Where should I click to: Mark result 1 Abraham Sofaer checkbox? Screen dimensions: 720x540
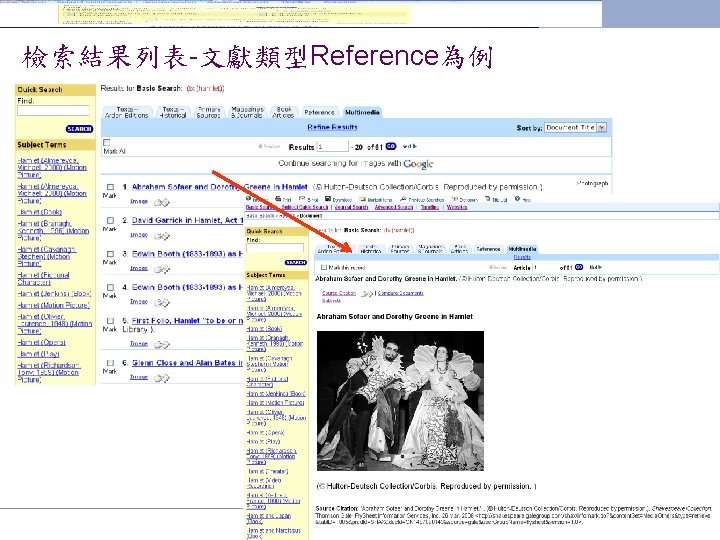click(x=110, y=187)
